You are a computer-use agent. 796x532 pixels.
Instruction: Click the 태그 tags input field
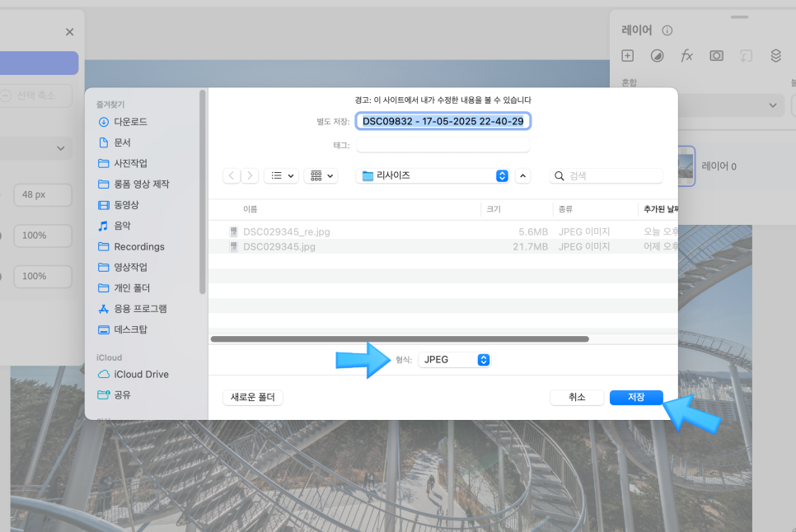(442, 145)
